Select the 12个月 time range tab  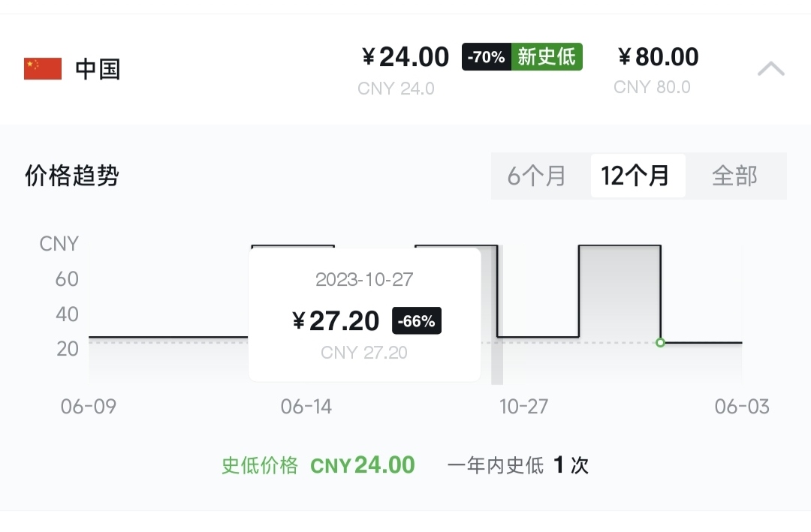tap(636, 176)
